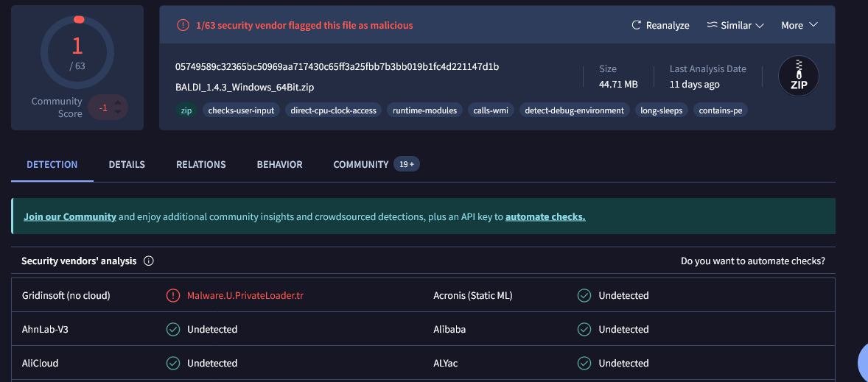The height and width of the screenshot is (382, 868).
Task: Go to the Community tab
Action: point(361,165)
